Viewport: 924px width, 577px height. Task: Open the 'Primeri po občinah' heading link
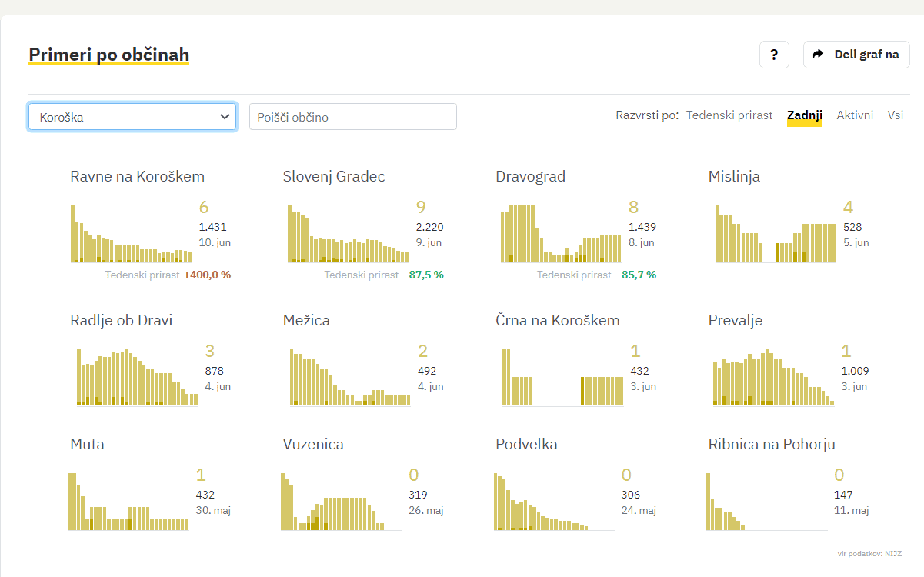pyautogui.click(x=108, y=55)
